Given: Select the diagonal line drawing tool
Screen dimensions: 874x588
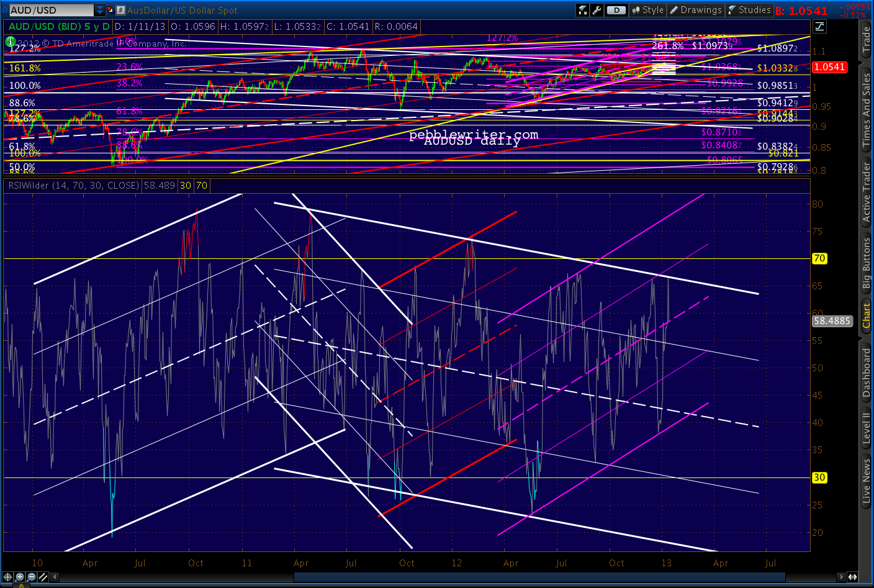Looking at the screenshot, I should 43,577.
